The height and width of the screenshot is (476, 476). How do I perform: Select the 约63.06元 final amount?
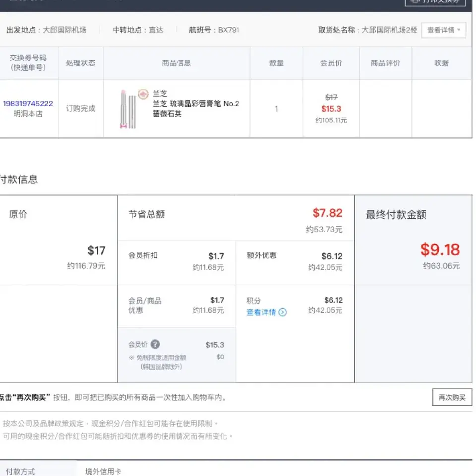[441, 266]
